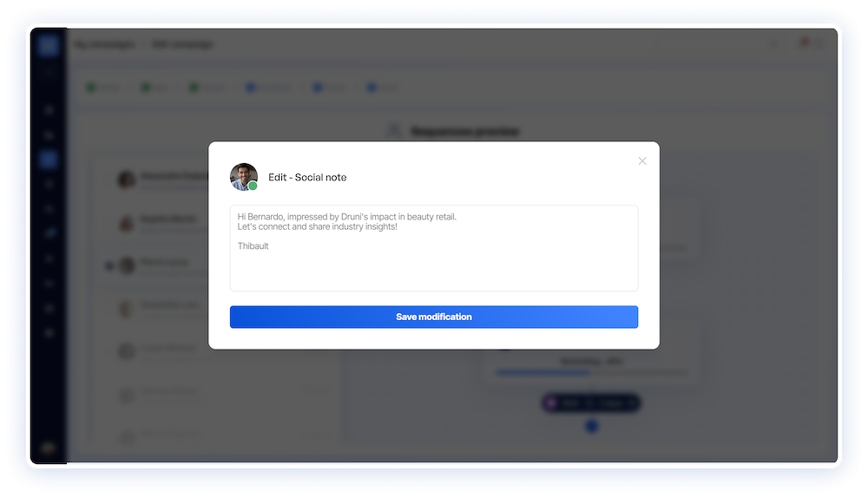
Task: Click the Edit campaign breadcrumb item
Action: [182, 44]
